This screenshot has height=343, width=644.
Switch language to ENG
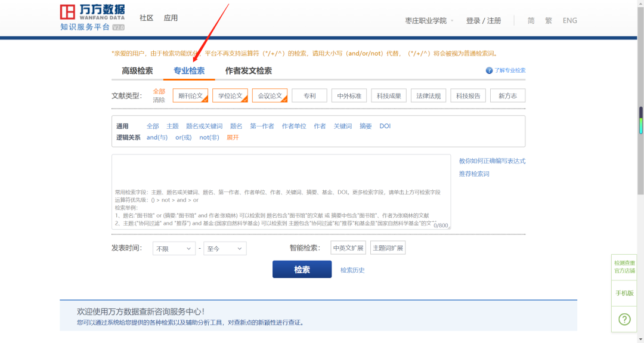(569, 20)
